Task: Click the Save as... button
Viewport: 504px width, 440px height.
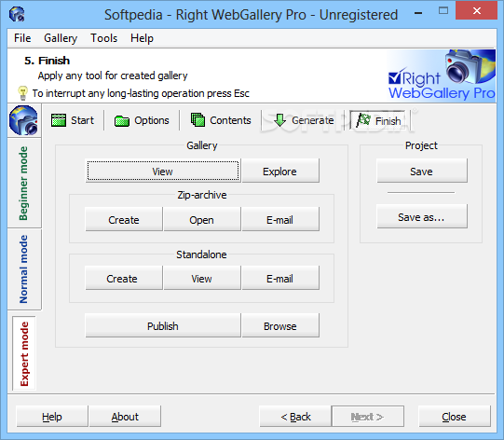Action: pos(422,216)
